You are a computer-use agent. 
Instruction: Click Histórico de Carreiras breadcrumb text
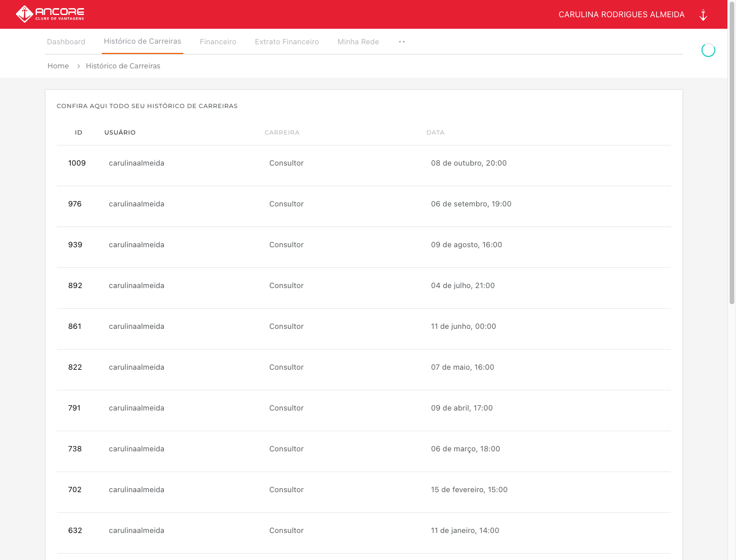tap(123, 66)
